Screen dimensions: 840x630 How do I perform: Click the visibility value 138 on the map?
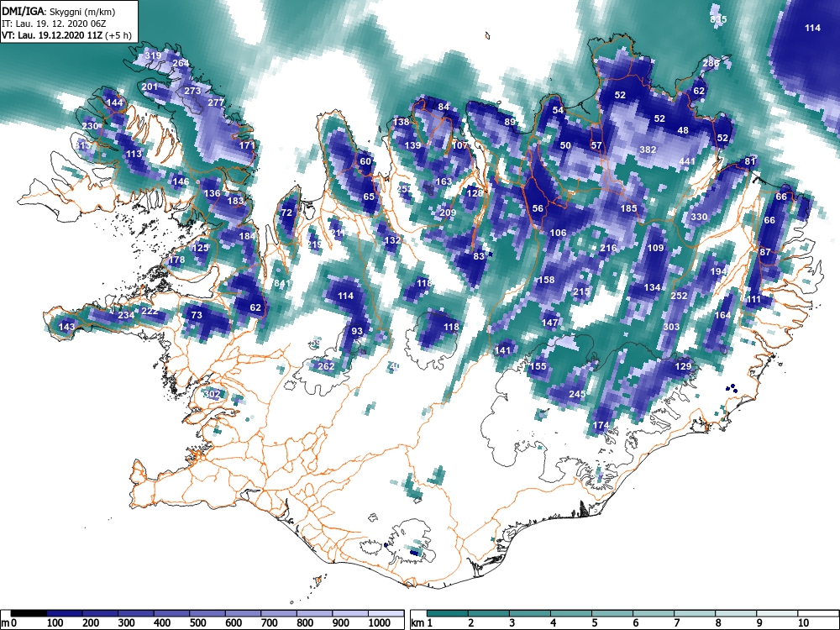[401, 122]
